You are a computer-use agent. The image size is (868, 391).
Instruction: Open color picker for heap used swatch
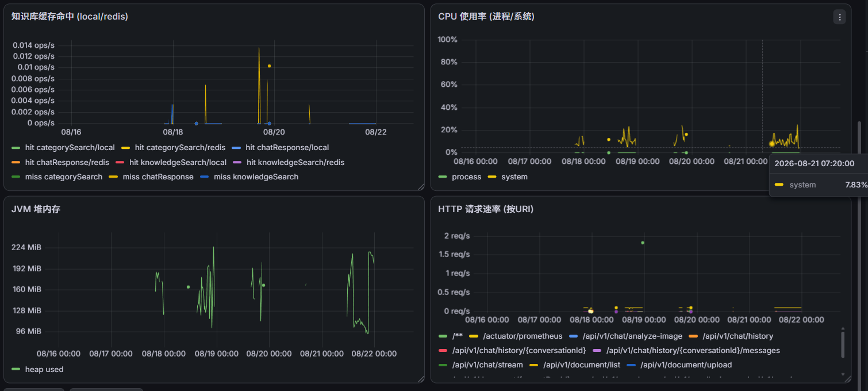point(16,370)
